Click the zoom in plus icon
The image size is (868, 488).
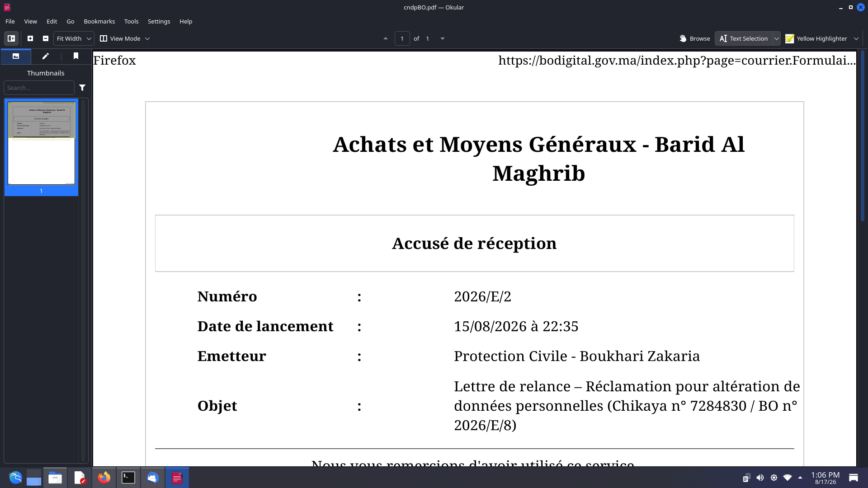(x=30, y=38)
